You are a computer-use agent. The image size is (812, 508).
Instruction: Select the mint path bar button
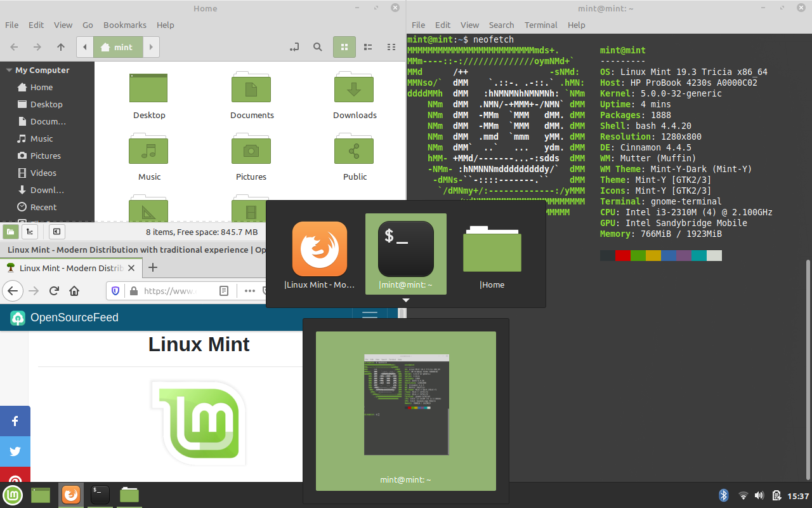118,47
